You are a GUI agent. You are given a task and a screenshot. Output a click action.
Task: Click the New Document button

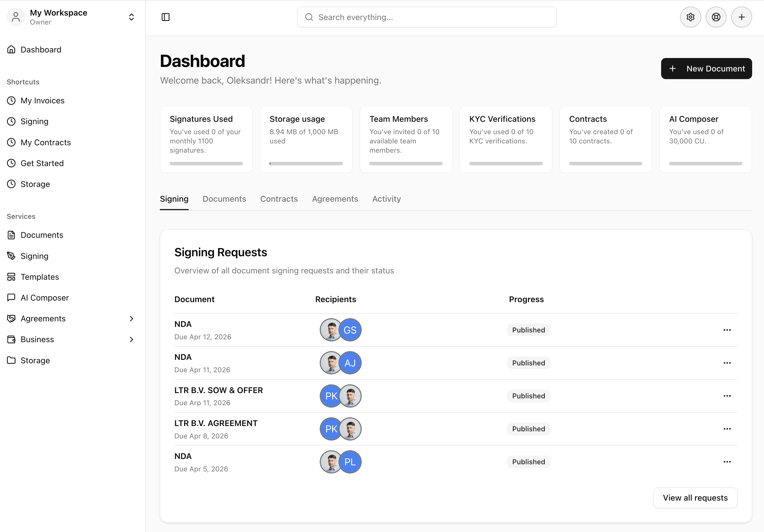tap(706, 69)
